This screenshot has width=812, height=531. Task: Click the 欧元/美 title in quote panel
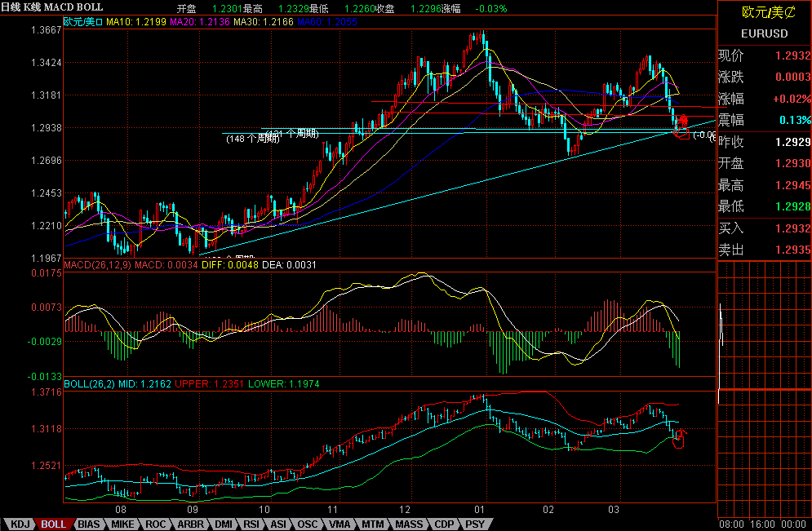tap(769, 12)
